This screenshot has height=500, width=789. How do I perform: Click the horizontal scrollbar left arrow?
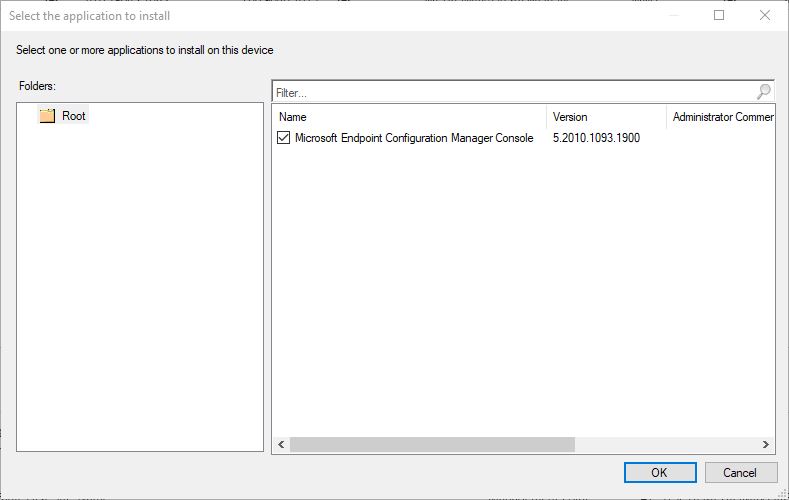pos(281,444)
